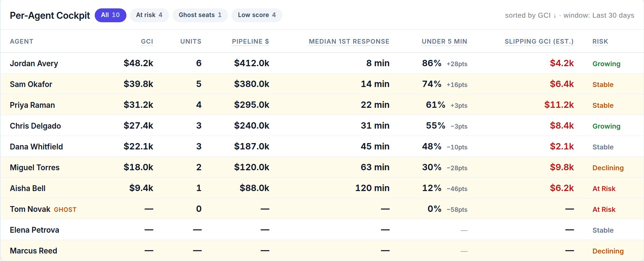Click the GHOST tag beside Tom Novak
Viewport: 644px width, 261px height.
65,210
